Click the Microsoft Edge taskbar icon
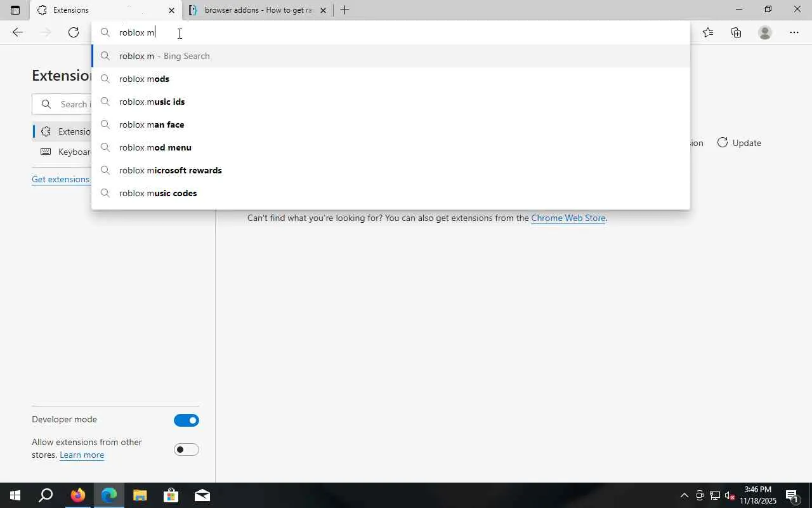The height and width of the screenshot is (508, 812). (108, 495)
